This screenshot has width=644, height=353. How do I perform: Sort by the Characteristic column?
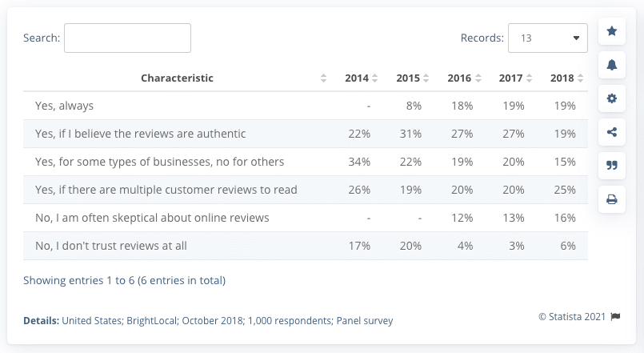(x=178, y=78)
